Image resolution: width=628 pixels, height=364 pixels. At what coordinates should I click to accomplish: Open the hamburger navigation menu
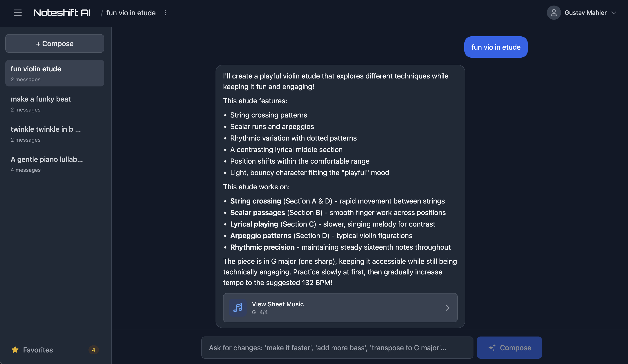coord(18,13)
